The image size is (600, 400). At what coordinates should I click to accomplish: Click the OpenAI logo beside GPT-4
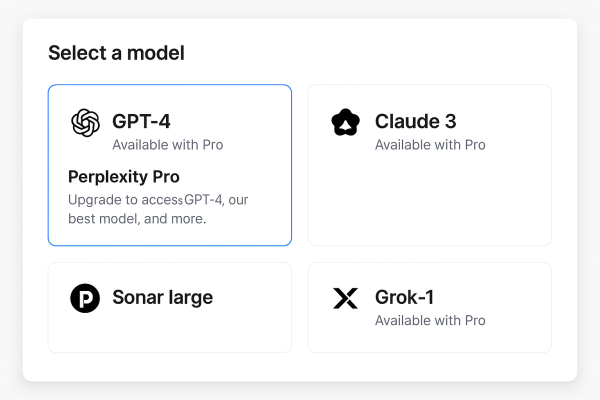[x=85, y=123]
